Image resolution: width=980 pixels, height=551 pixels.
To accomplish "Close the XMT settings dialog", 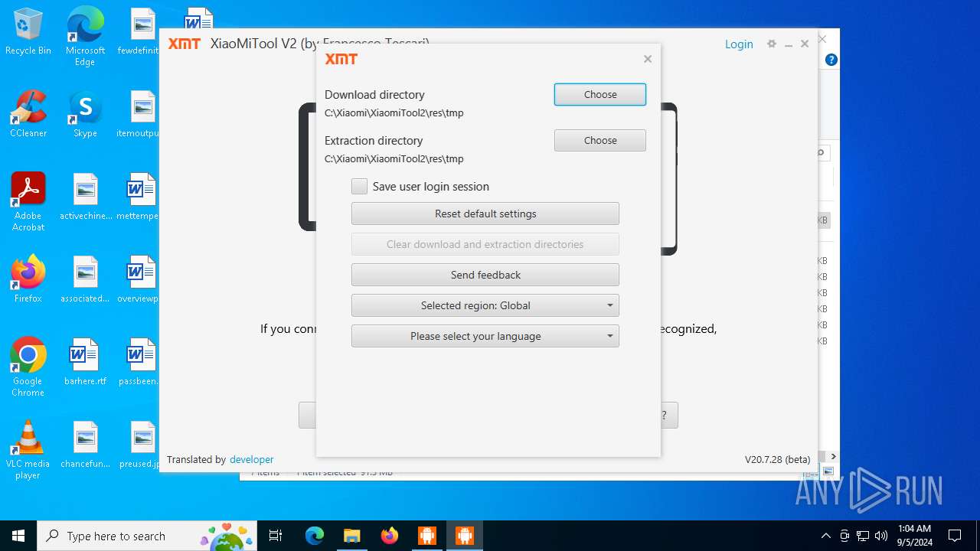I will pyautogui.click(x=648, y=59).
